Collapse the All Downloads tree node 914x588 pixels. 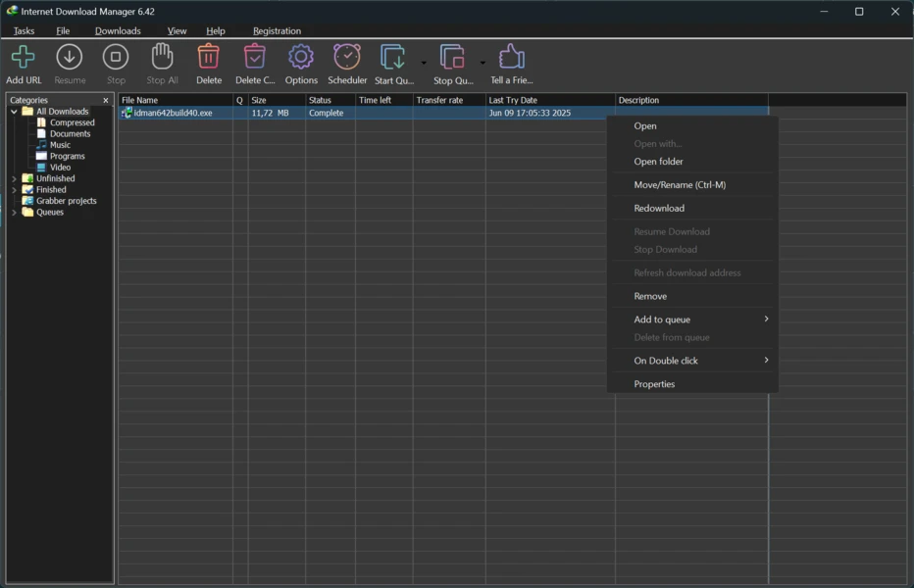pyautogui.click(x=14, y=112)
